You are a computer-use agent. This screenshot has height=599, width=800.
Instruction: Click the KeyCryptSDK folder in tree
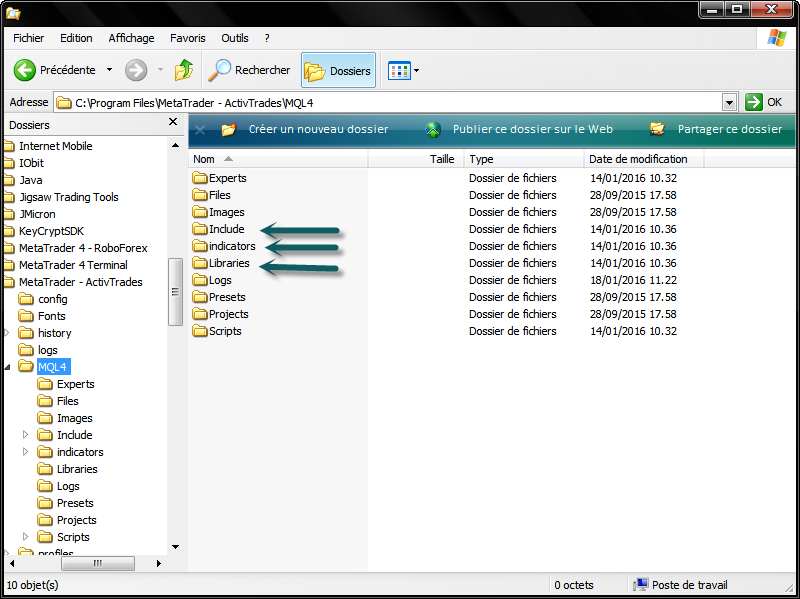[51, 231]
